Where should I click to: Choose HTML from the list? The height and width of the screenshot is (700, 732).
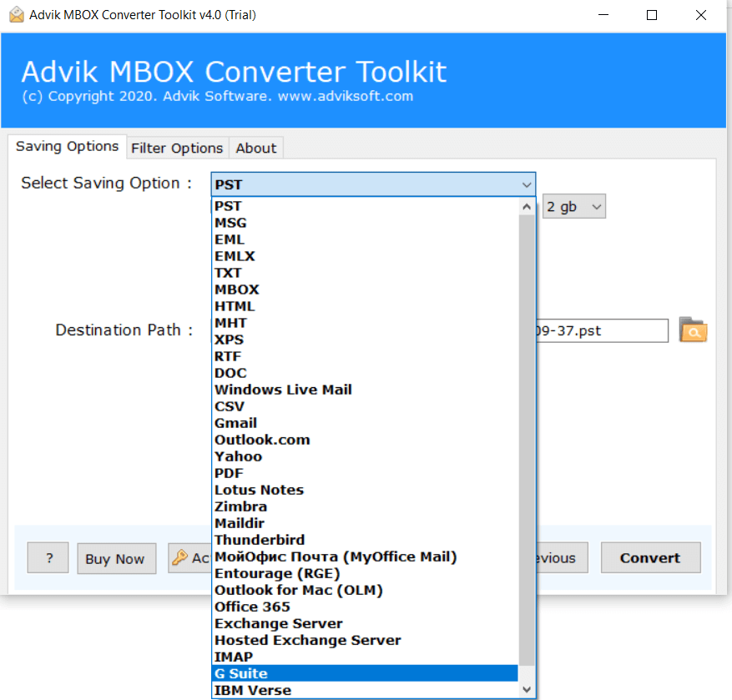(x=365, y=306)
